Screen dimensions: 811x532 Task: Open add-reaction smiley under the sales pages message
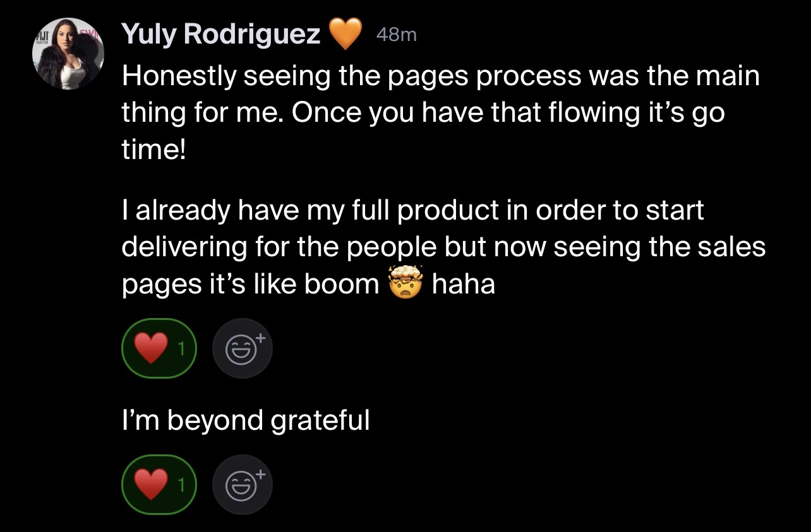point(243,348)
